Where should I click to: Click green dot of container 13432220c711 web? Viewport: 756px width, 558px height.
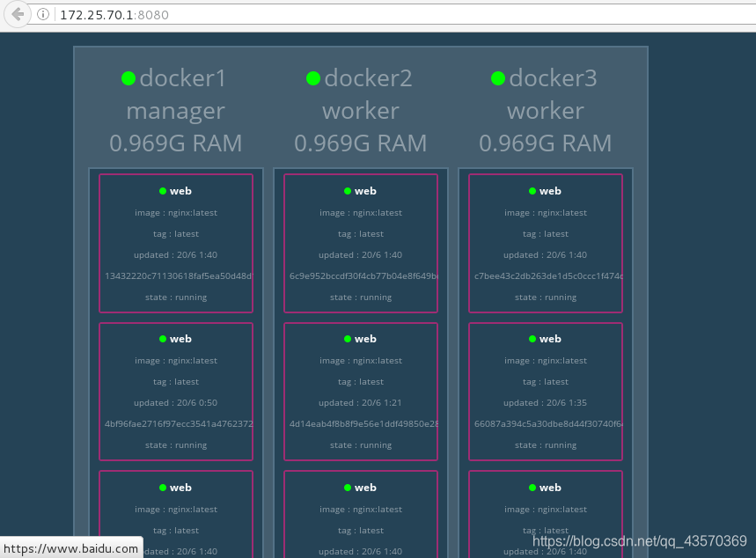(x=163, y=191)
